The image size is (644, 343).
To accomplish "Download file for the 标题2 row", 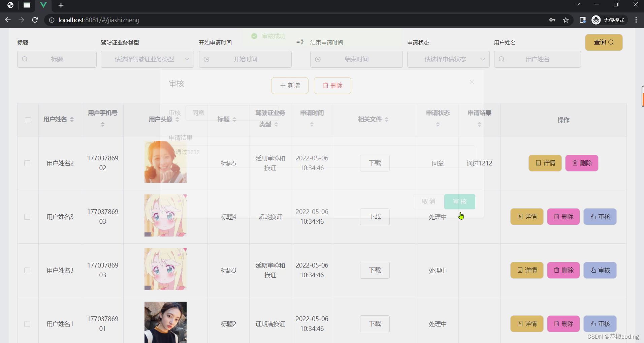I will [x=375, y=324].
